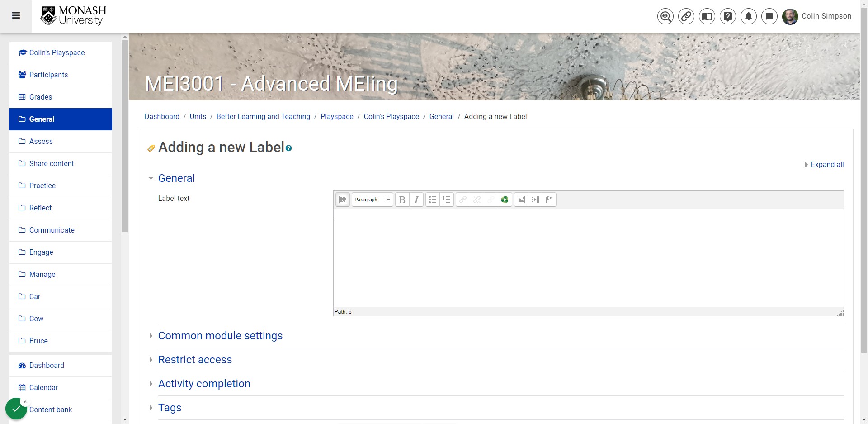Image resolution: width=868 pixels, height=424 pixels.
Task: Select the Engage sidebar section
Action: pyautogui.click(x=61, y=252)
